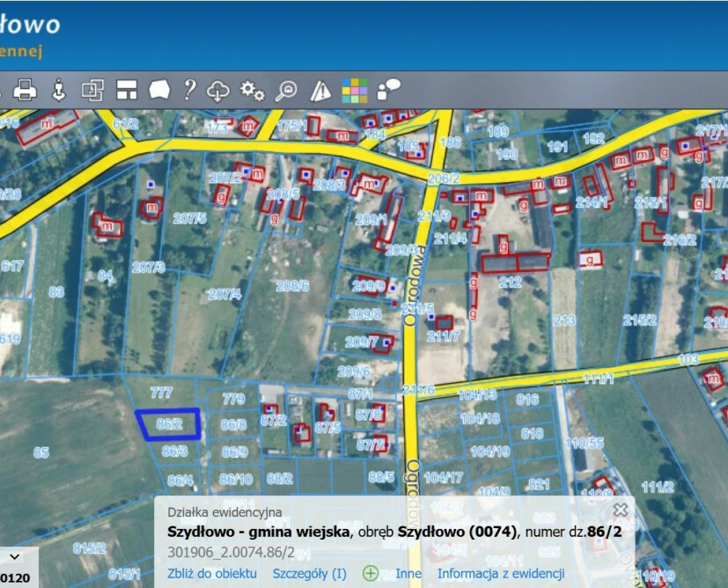Click parcel label 213

click(x=564, y=320)
